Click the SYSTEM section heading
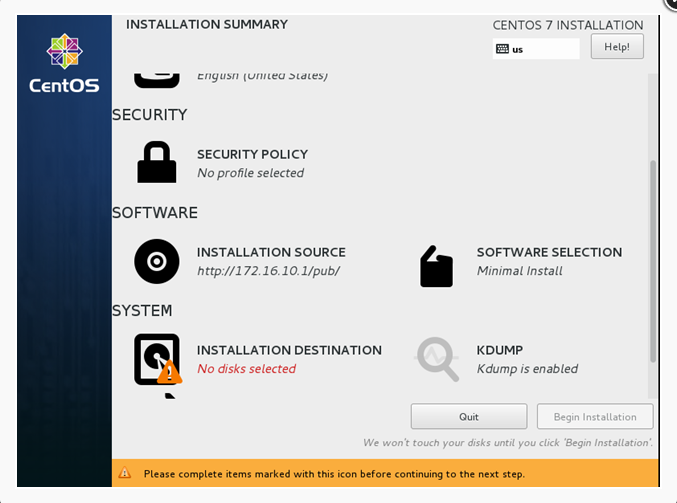Image resolution: width=677 pixels, height=503 pixels. coord(142,311)
